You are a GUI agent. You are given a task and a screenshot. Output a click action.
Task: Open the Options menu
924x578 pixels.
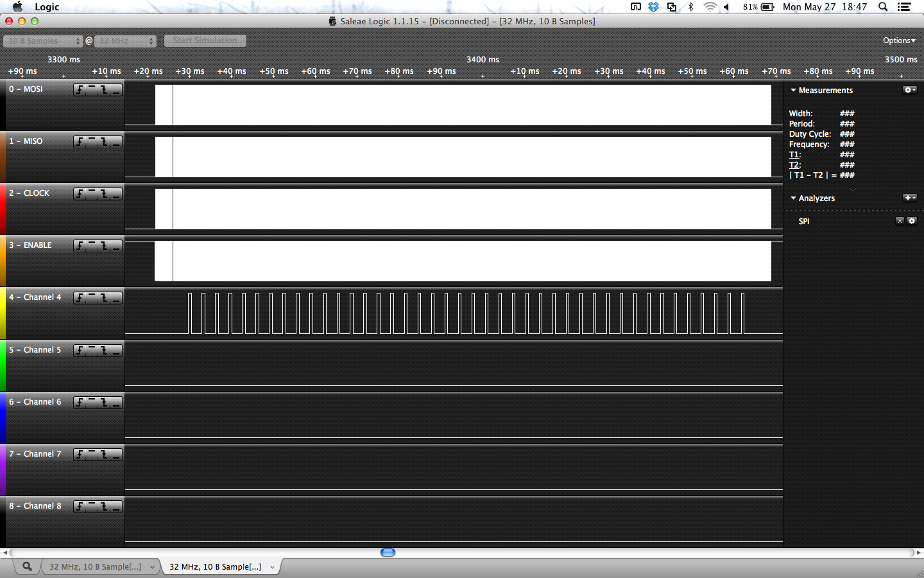pyautogui.click(x=899, y=40)
